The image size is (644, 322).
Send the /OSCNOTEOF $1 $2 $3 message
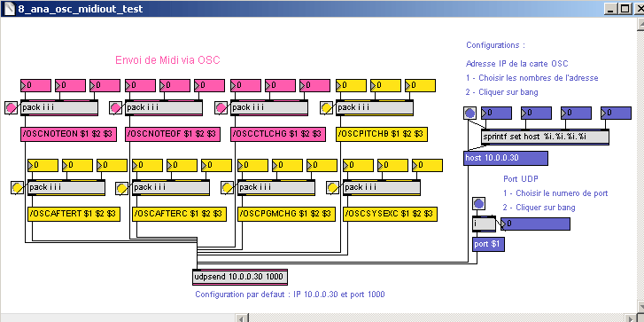(173, 134)
